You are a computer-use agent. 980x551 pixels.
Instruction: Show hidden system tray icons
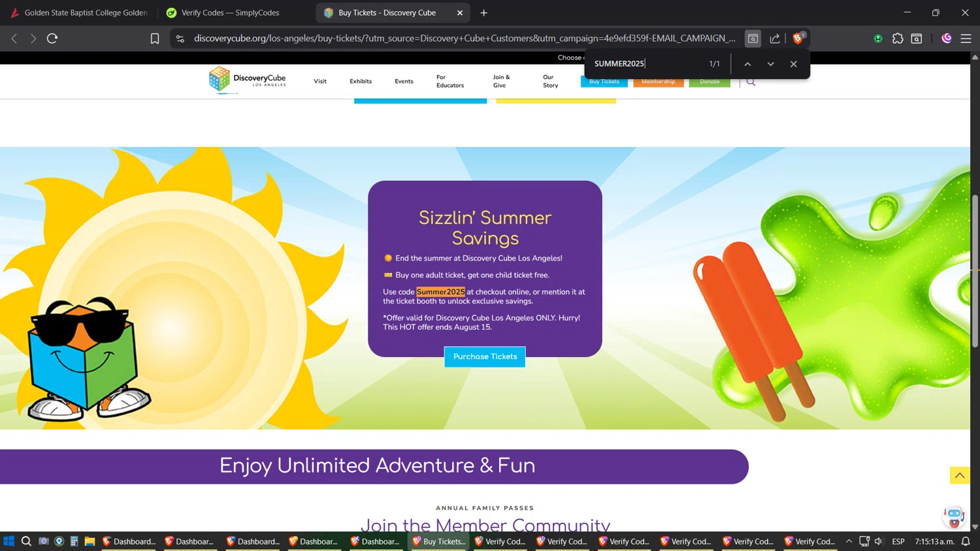point(849,541)
